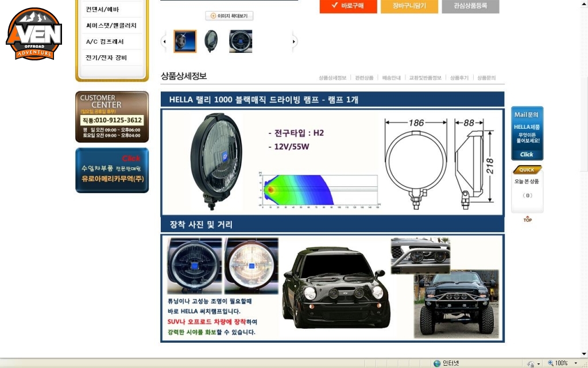Image resolution: width=588 pixels, height=368 pixels.
Task: Click the TOP arrow icon
Action: click(x=528, y=219)
